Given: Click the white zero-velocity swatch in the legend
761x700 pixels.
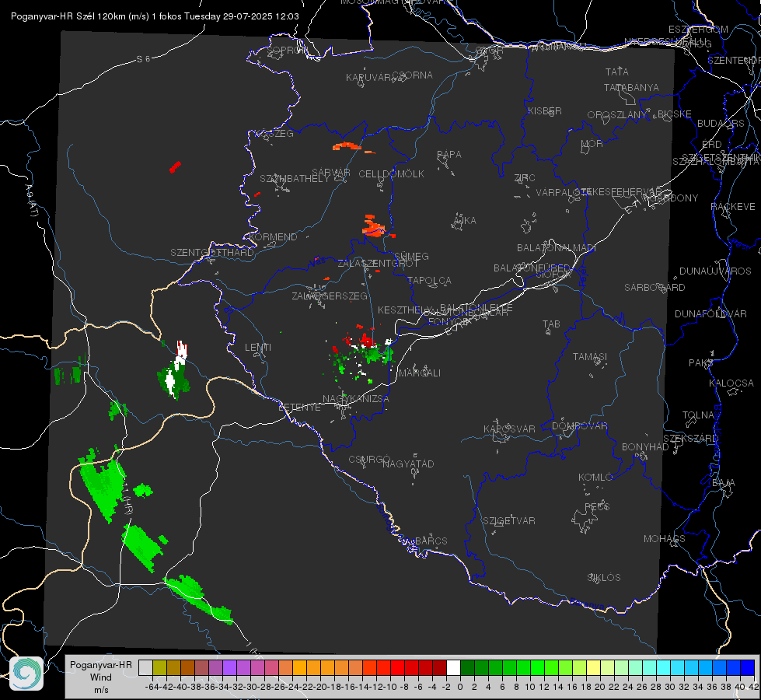Looking at the screenshot, I should click(453, 667).
